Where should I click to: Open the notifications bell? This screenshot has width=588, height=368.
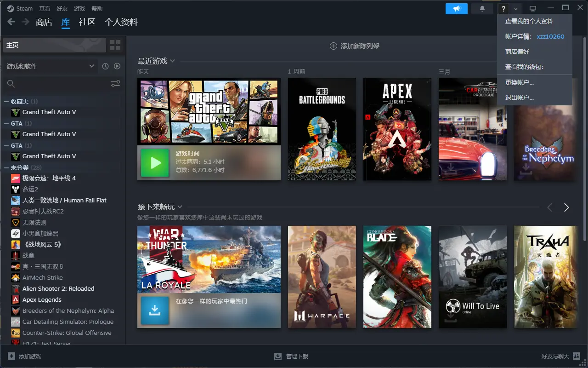point(482,9)
